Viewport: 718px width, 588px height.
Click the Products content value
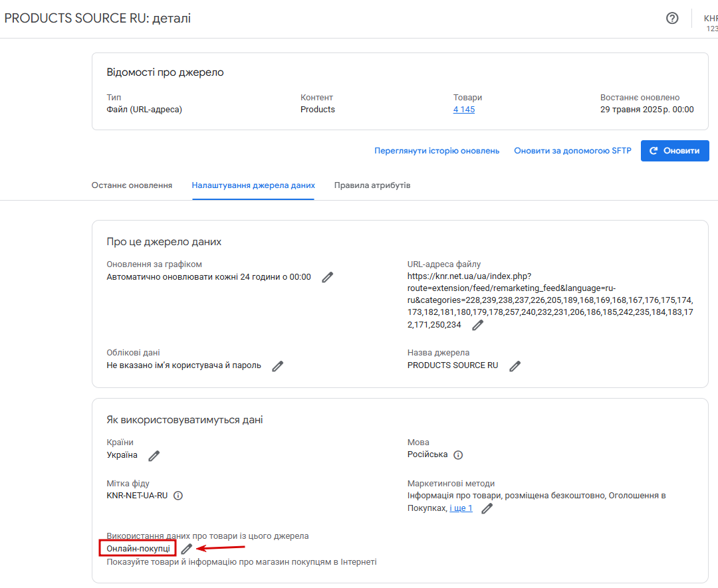pos(317,110)
